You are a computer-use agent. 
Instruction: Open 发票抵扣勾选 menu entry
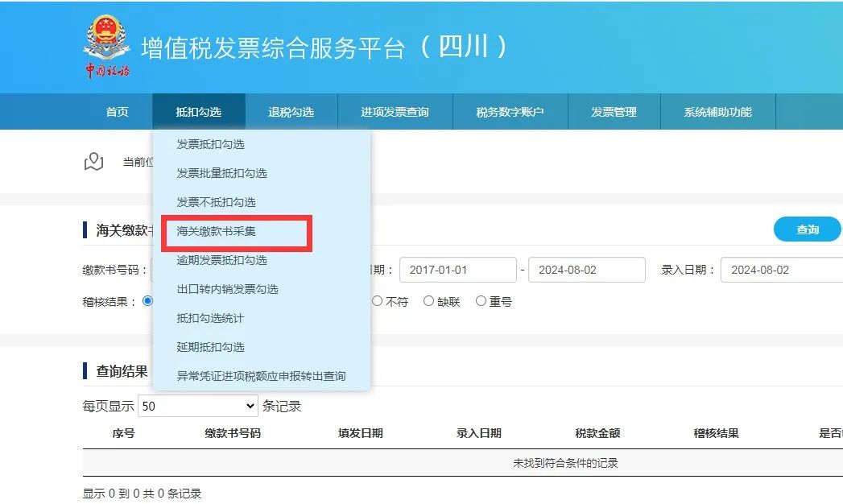click(211, 144)
